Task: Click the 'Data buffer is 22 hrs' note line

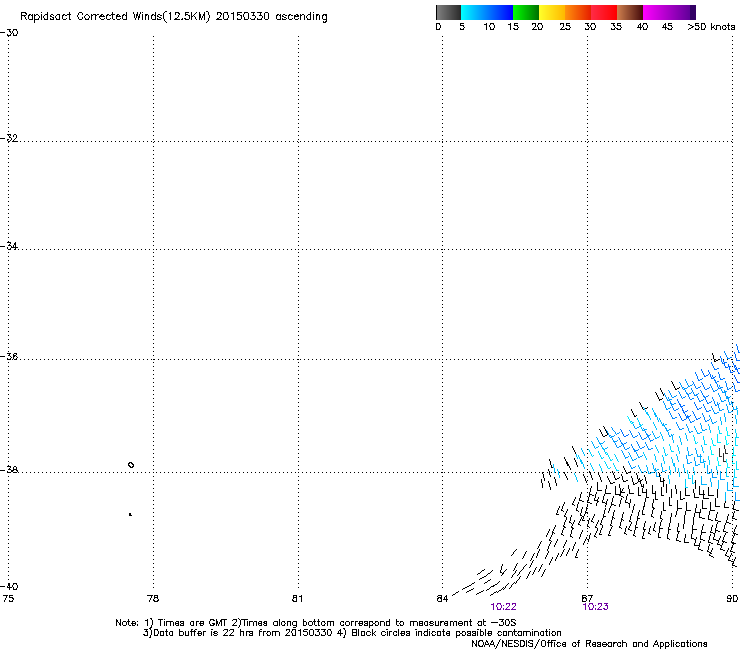Action: [x=352, y=633]
